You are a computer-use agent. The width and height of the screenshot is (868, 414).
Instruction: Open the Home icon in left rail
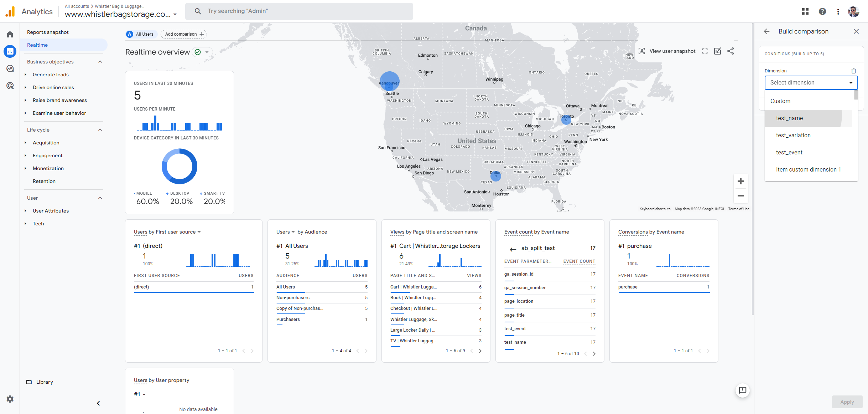pos(10,34)
